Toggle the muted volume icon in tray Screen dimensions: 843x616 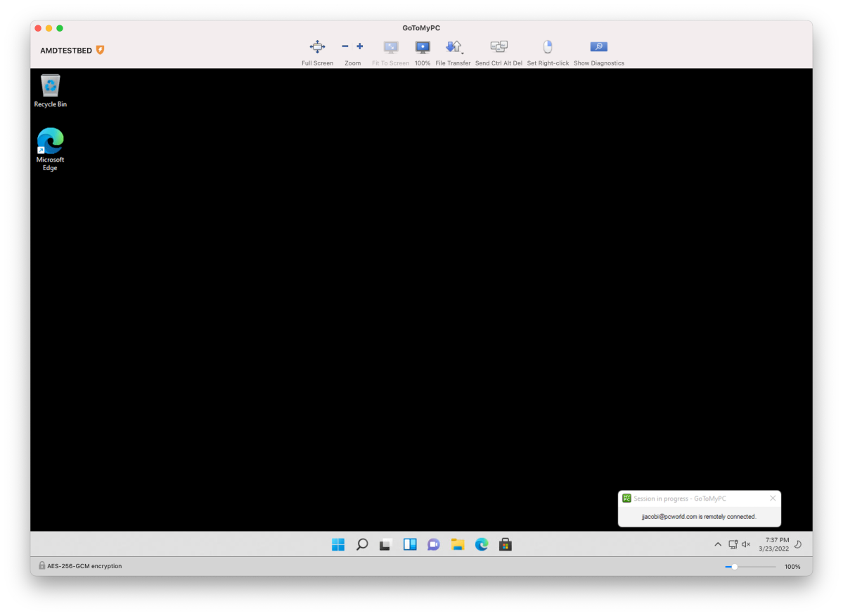click(x=746, y=544)
